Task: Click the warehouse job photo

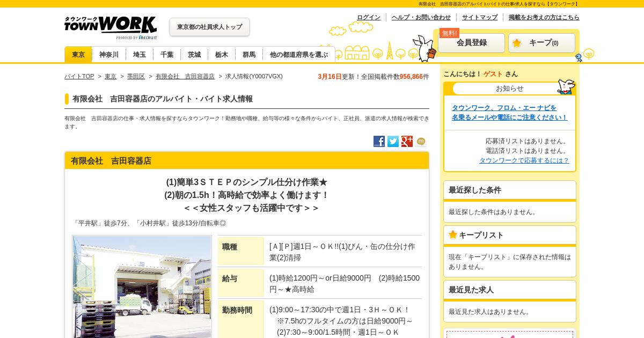Action: click(142, 286)
